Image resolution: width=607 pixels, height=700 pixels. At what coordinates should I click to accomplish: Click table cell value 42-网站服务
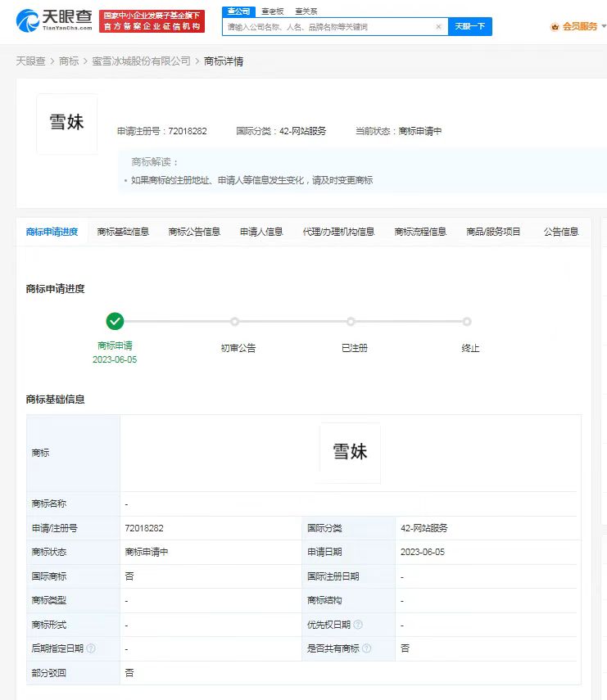pos(424,528)
